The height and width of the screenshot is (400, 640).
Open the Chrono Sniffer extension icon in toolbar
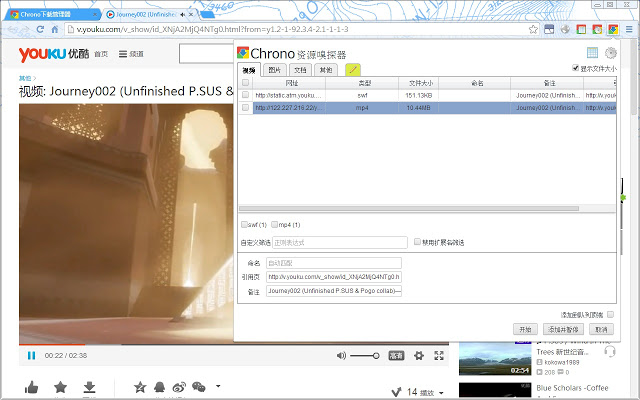613,29
